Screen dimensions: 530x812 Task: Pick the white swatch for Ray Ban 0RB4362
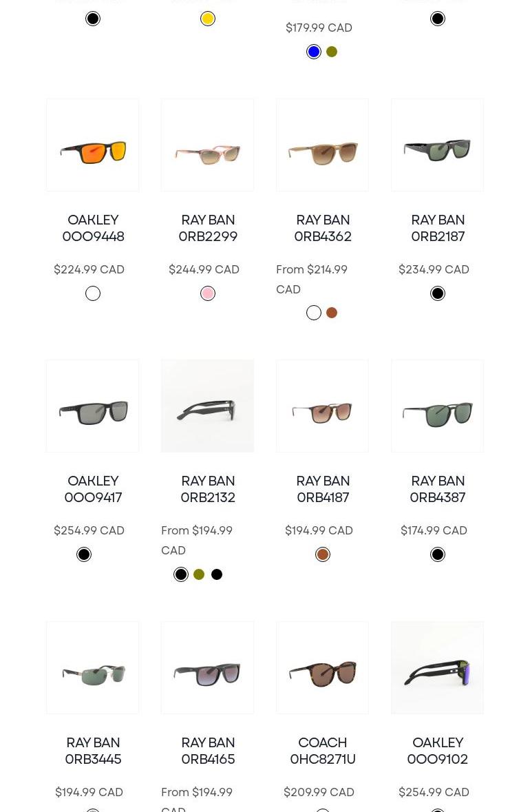314,313
